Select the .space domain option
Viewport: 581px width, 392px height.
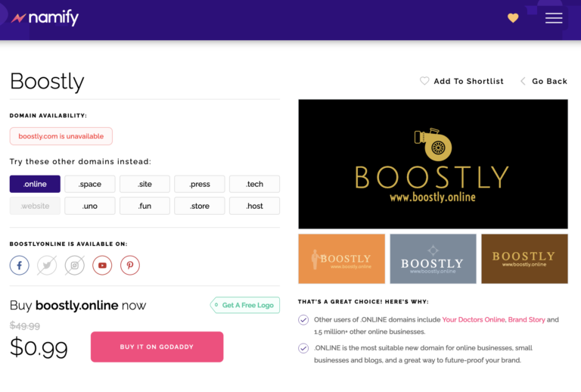[x=90, y=184]
